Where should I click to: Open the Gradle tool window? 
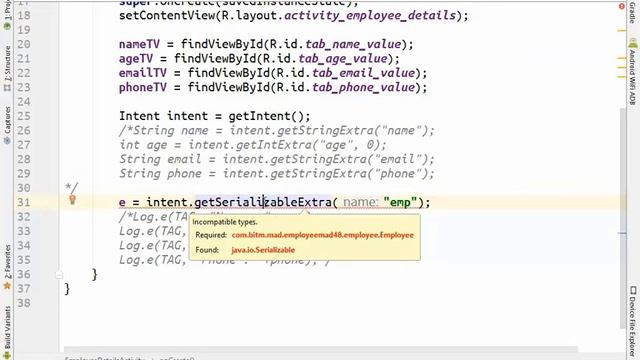click(x=632, y=12)
